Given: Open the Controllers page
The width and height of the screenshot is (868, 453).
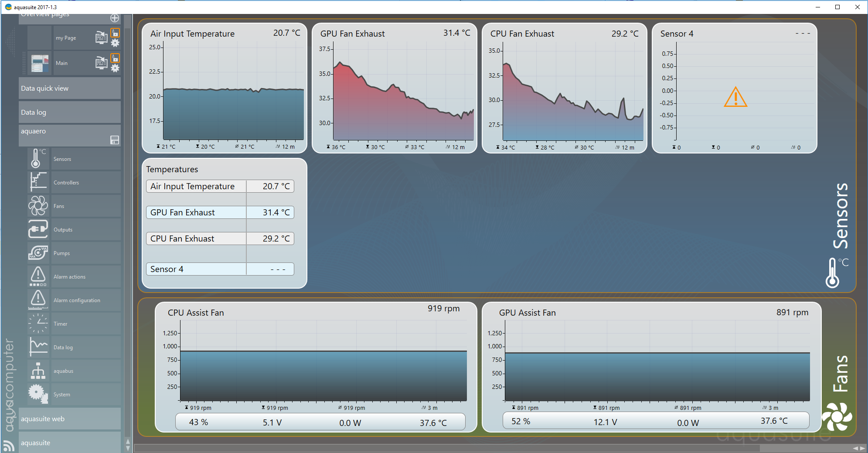Looking at the screenshot, I should coord(86,182).
